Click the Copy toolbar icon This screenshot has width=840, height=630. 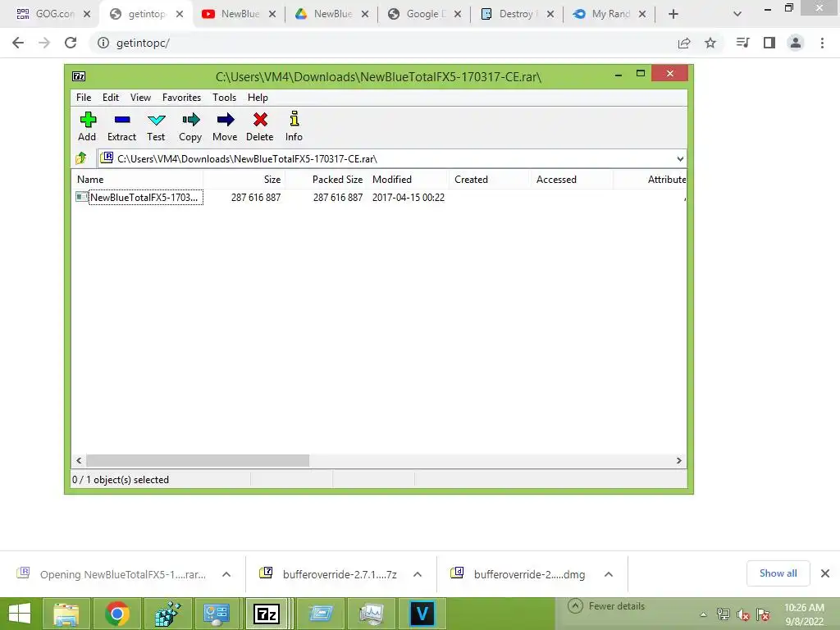pos(190,126)
